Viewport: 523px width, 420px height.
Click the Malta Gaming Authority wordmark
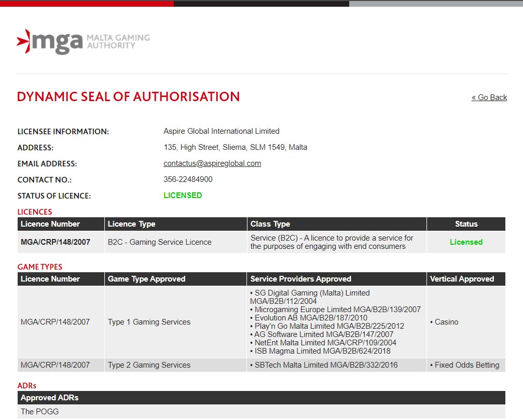pyautogui.click(x=118, y=41)
